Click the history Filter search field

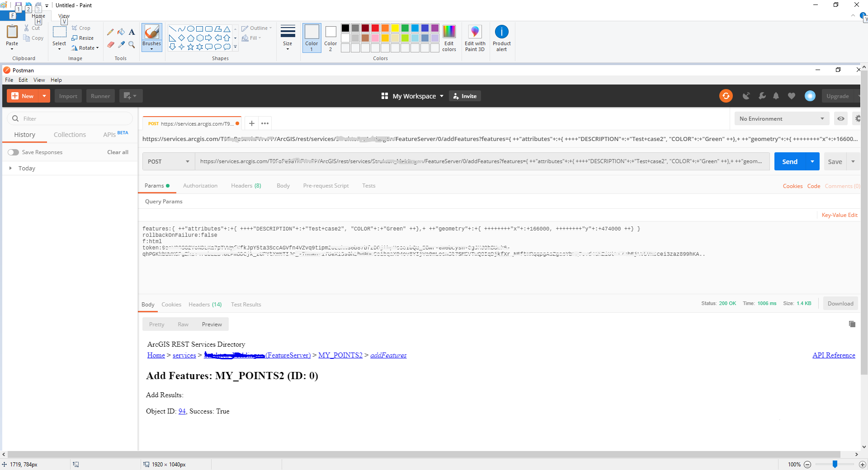click(70, 118)
